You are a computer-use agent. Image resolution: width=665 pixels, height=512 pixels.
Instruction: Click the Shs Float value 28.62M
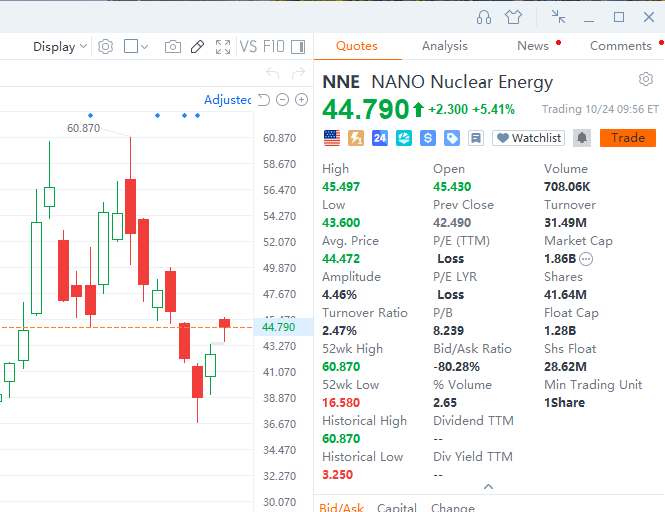565,367
